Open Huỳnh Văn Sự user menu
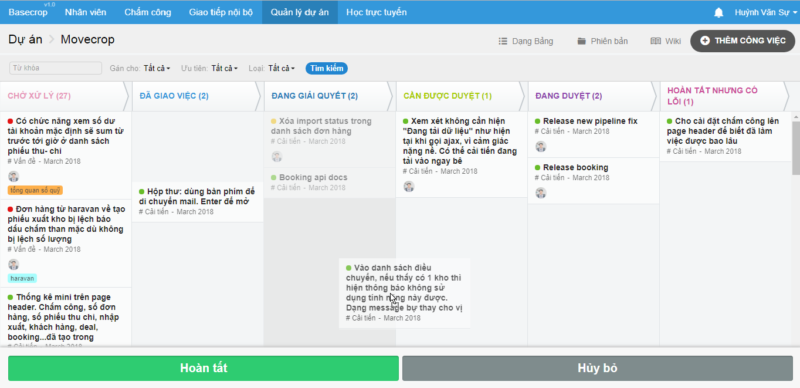 765,12
